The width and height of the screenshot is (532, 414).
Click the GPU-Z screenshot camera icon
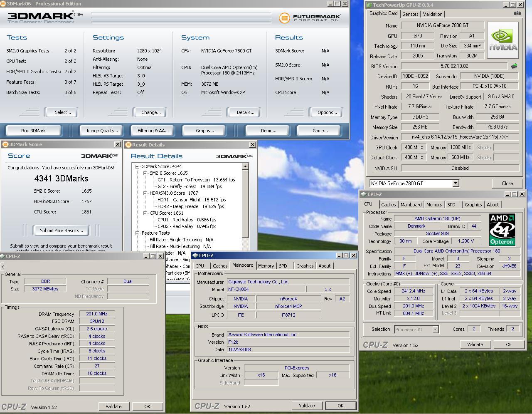517,13
